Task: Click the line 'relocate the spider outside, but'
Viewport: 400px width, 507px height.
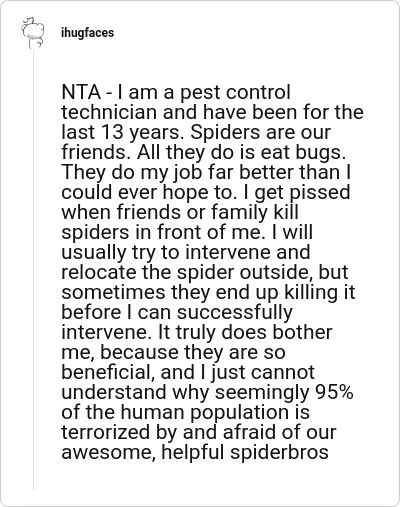Action: pos(205,272)
